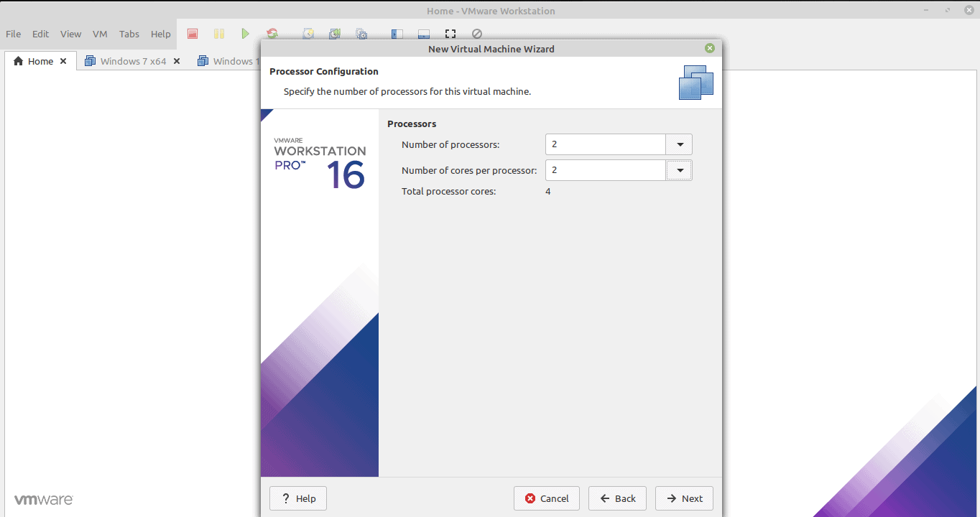Open the VM menu
Viewport: 980px width, 517px height.
(x=100, y=34)
